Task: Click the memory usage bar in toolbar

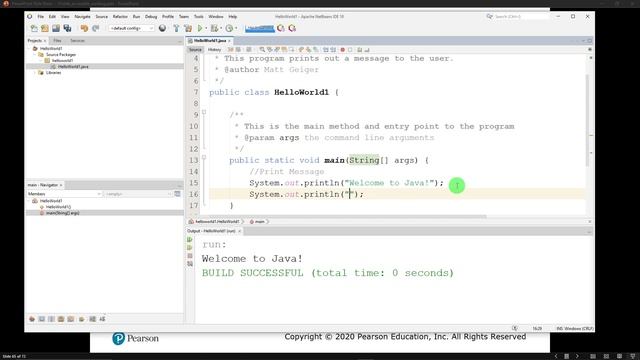Action: tap(260, 28)
